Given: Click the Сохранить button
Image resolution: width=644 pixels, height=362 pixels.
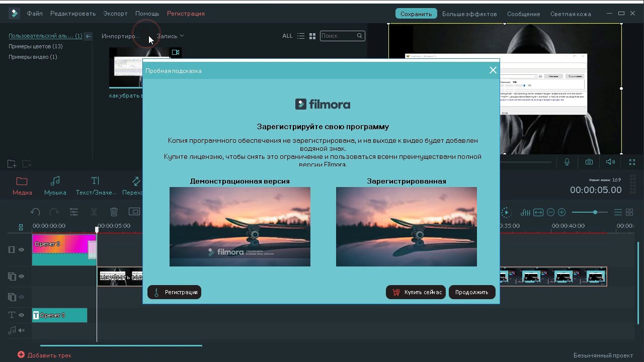Looking at the screenshot, I should click(416, 14).
